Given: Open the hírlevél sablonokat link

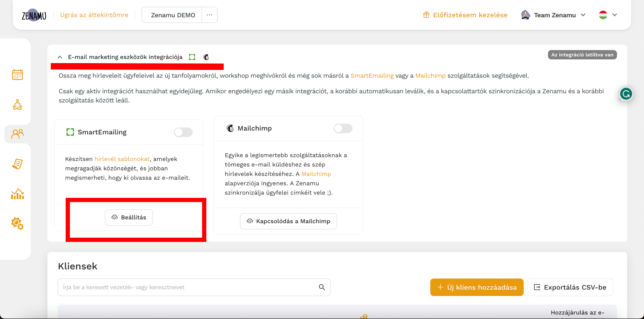Looking at the screenshot, I should pos(122,159).
